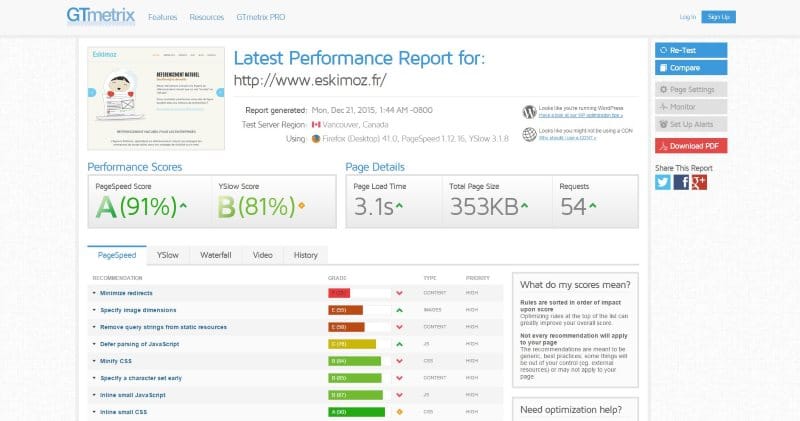Sort by the GRADE column header

(x=337, y=278)
